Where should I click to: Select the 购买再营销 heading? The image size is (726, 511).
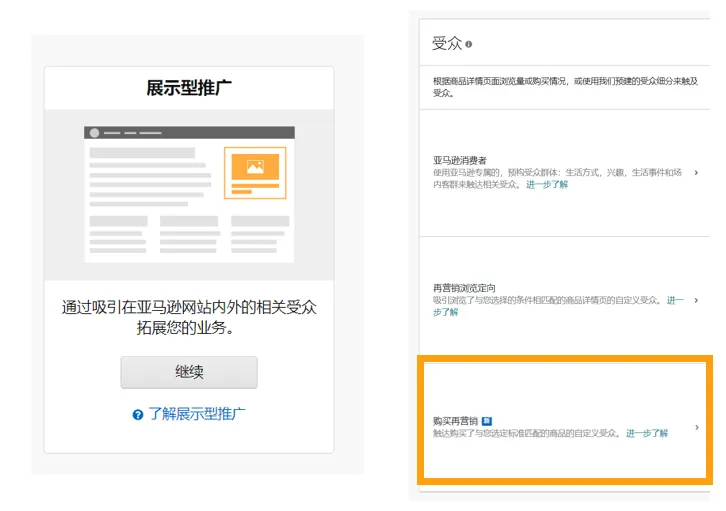point(455,421)
